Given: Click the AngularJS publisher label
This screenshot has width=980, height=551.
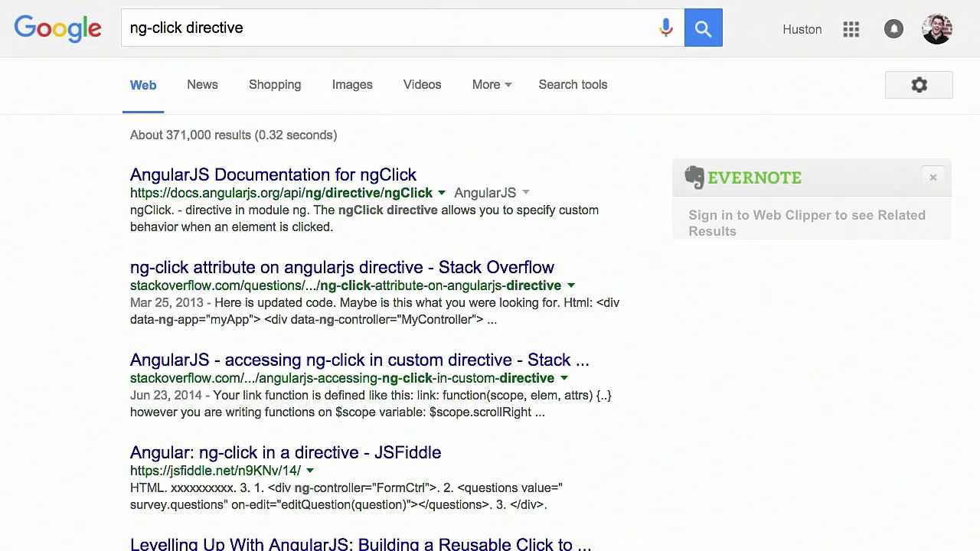Looking at the screenshot, I should tap(485, 193).
